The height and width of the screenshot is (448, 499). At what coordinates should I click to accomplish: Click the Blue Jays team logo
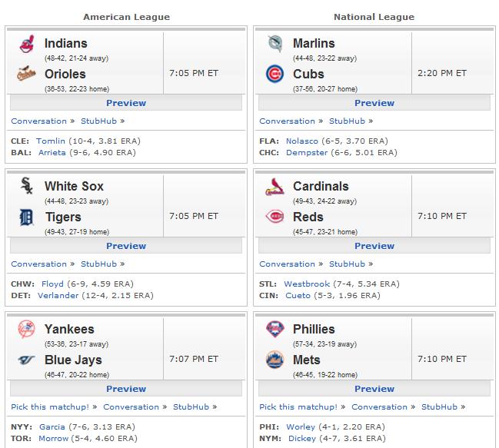(x=26, y=360)
